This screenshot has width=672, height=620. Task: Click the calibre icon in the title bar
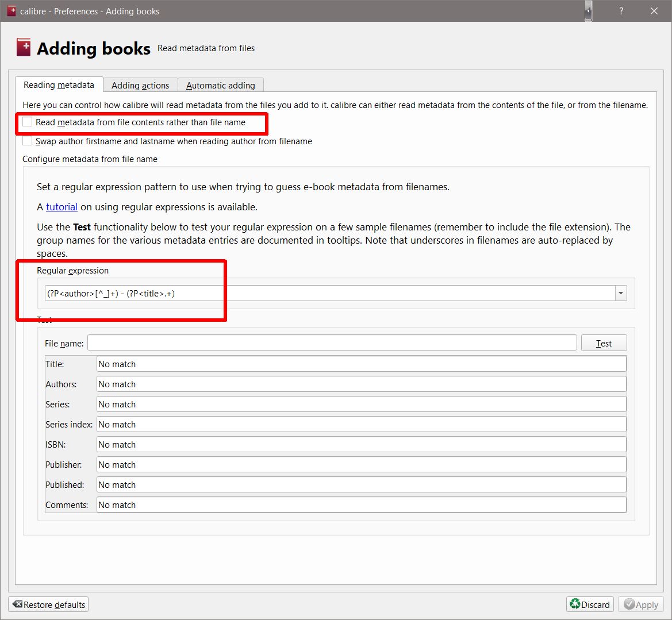11,11
